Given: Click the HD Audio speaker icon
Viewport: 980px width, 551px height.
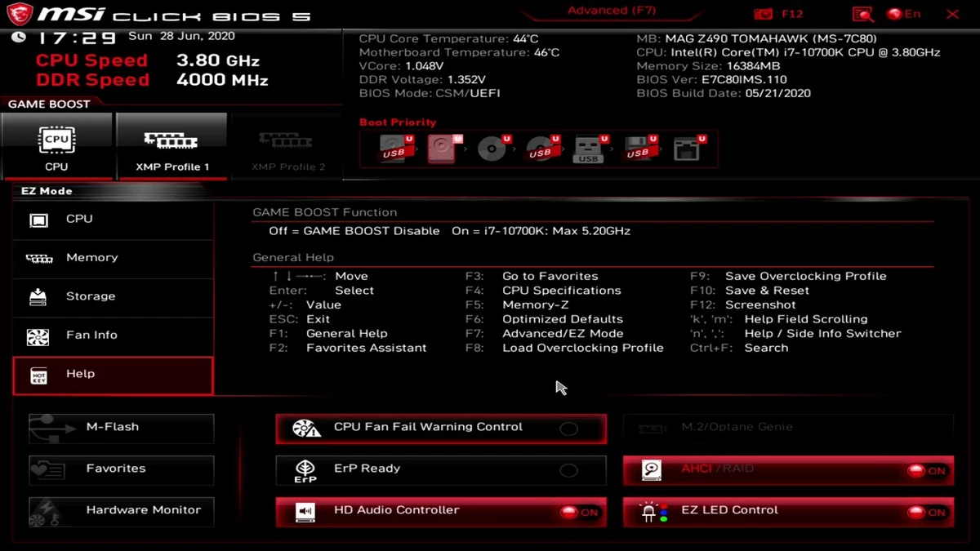Looking at the screenshot, I should (305, 513).
